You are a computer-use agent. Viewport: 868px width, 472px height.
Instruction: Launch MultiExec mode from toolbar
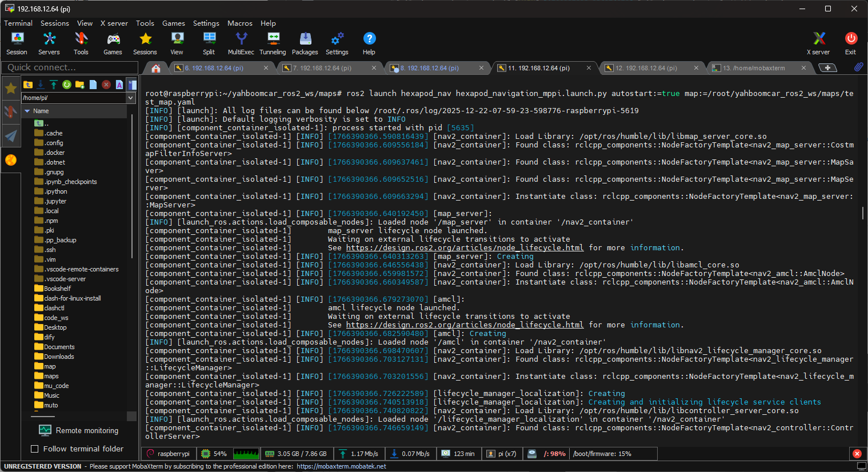[241, 43]
